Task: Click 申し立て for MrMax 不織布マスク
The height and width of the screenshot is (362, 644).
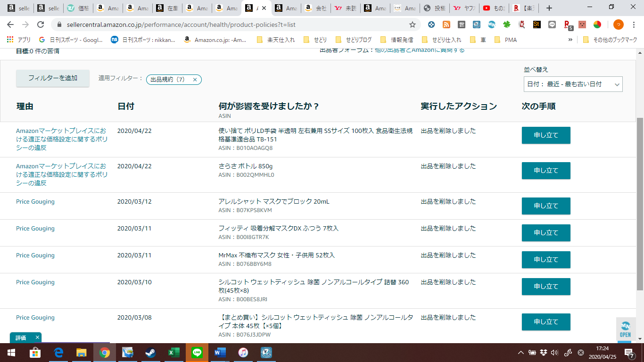Action: pyautogui.click(x=546, y=260)
